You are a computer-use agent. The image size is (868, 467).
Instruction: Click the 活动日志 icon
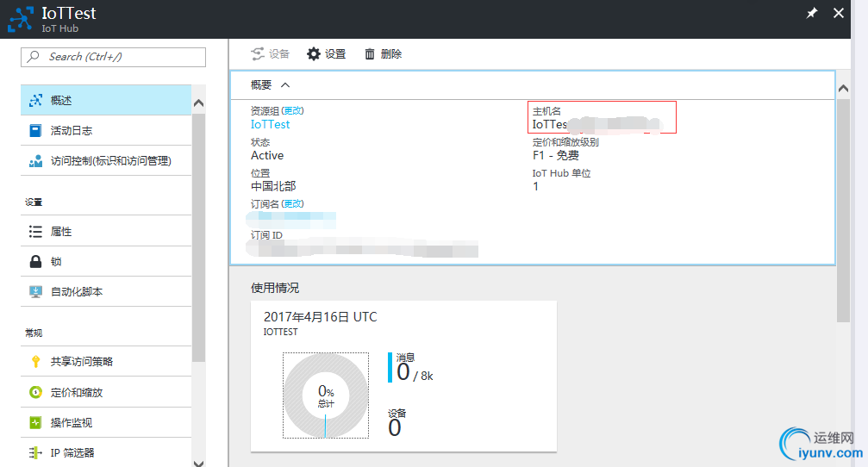tap(35, 131)
